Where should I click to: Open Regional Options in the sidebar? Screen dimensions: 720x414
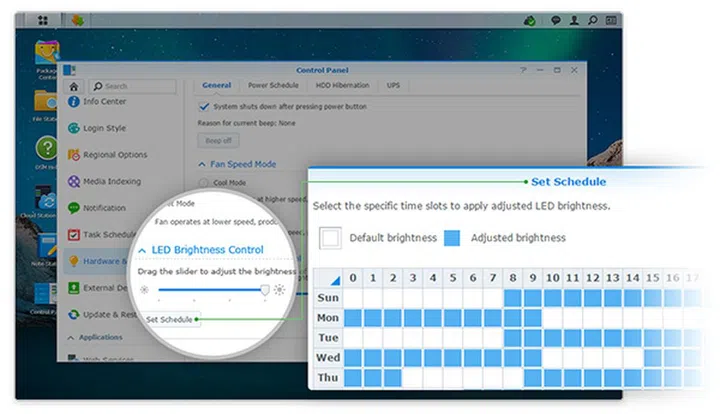point(108,155)
